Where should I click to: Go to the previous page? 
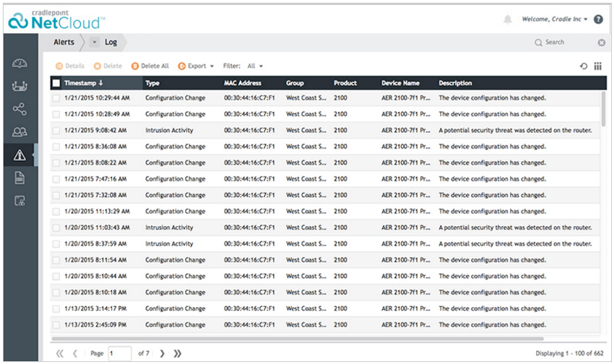point(75,353)
